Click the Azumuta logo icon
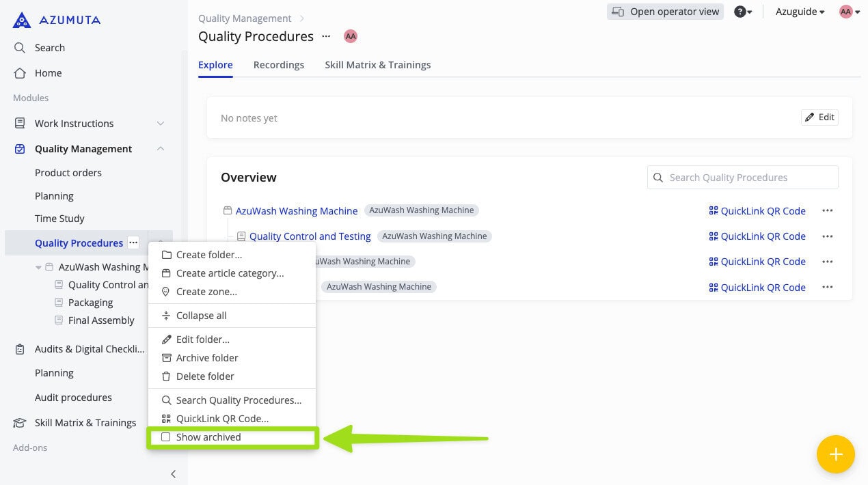Screen dimensions: 868x485 [x=22, y=20]
